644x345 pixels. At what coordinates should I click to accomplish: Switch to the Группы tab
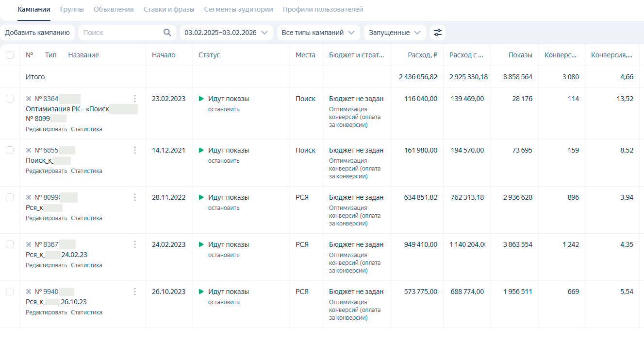click(72, 9)
